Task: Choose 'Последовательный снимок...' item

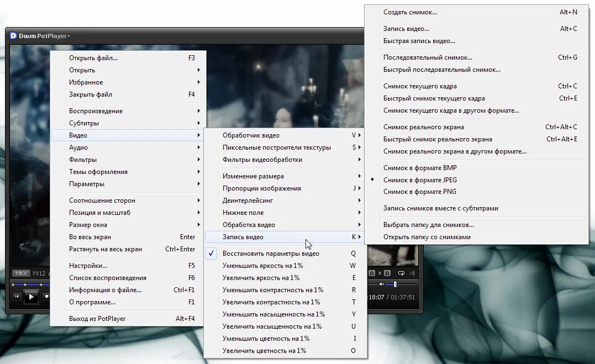Action: [x=477, y=57]
